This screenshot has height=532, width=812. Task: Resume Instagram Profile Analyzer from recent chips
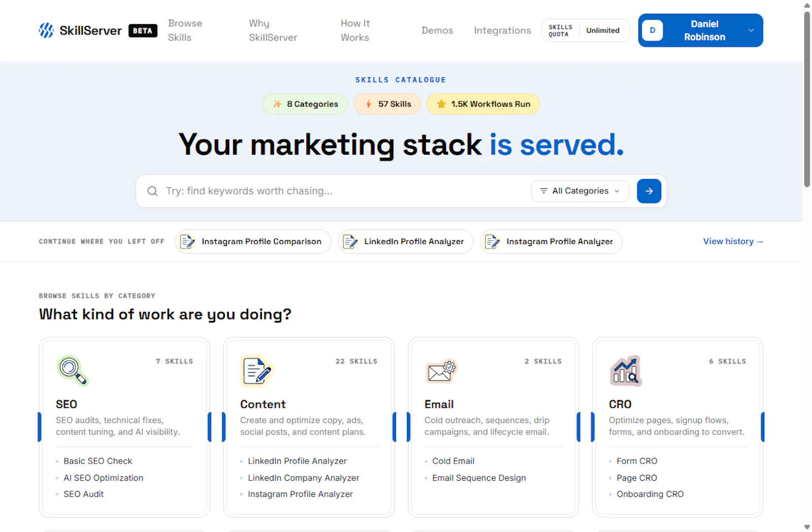point(551,242)
